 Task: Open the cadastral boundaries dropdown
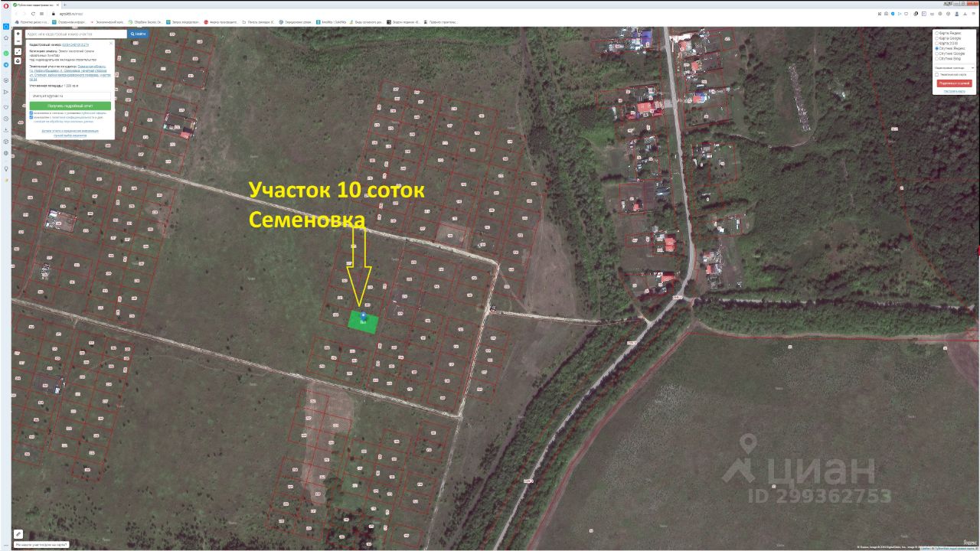click(x=955, y=68)
